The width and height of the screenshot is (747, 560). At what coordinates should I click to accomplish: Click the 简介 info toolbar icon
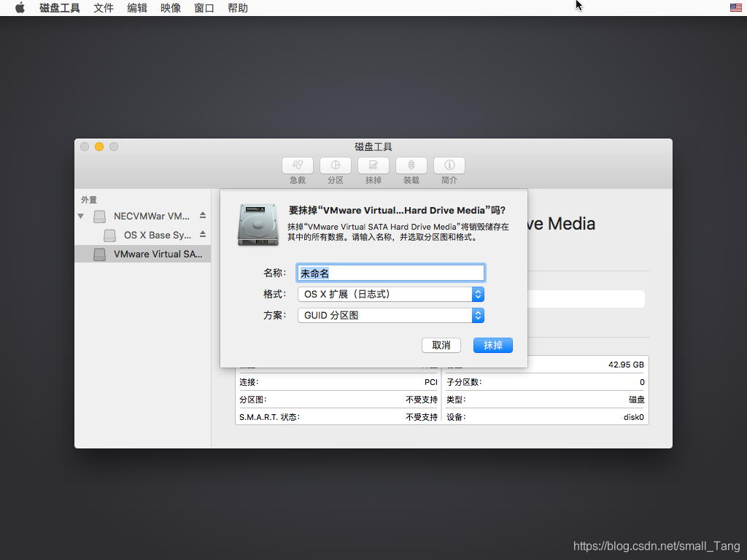[x=449, y=166]
